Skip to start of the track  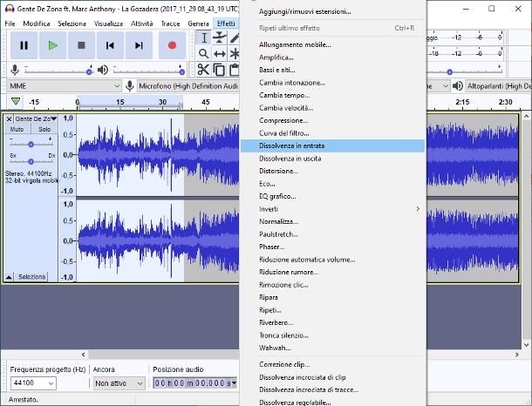pyautogui.click(x=110, y=45)
